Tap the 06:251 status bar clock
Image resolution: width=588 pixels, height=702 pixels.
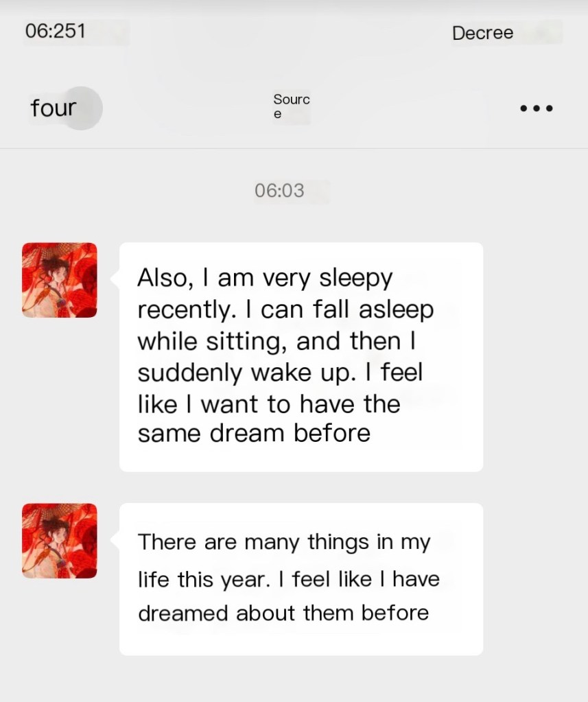[x=55, y=32]
